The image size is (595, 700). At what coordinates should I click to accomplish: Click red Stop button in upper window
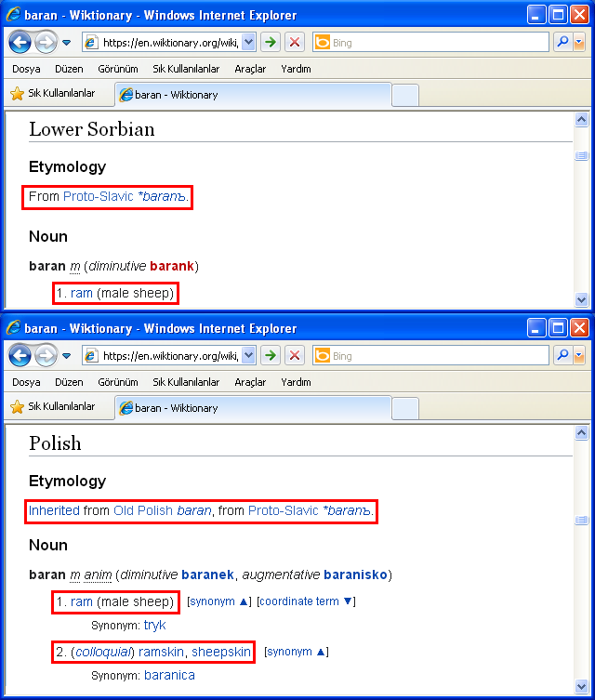tap(295, 43)
